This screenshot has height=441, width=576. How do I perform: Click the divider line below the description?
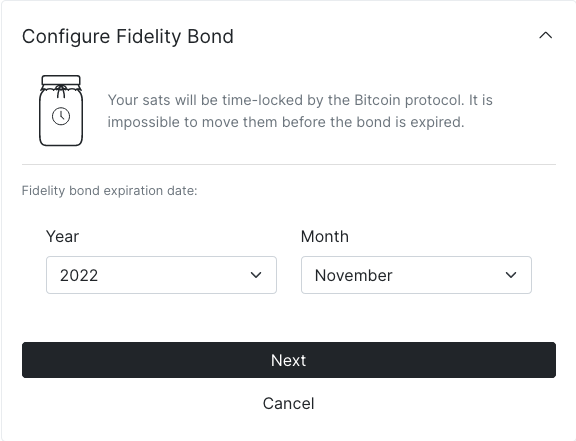[289, 165]
